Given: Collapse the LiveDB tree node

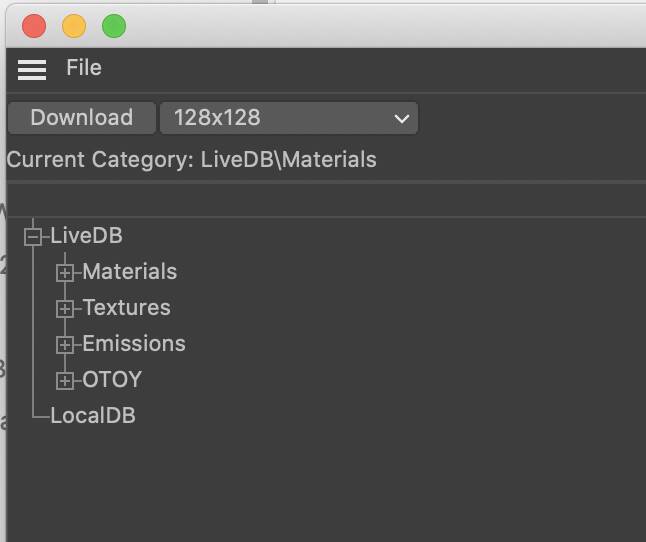Looking at the screenshot, I should [x=33, y=237].
